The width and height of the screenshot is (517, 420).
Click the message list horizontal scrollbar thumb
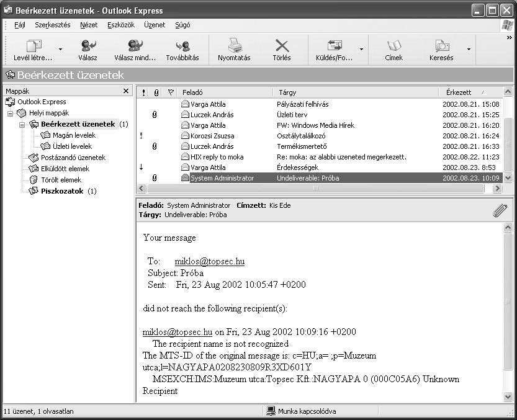(316, 189)
